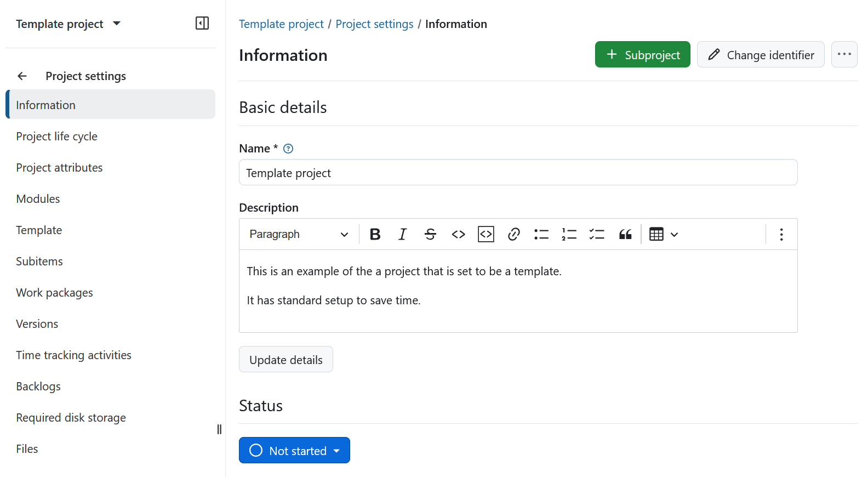Open the Paragraph heading dropdown
Screen dimensions: 868x477
(299, 235)
